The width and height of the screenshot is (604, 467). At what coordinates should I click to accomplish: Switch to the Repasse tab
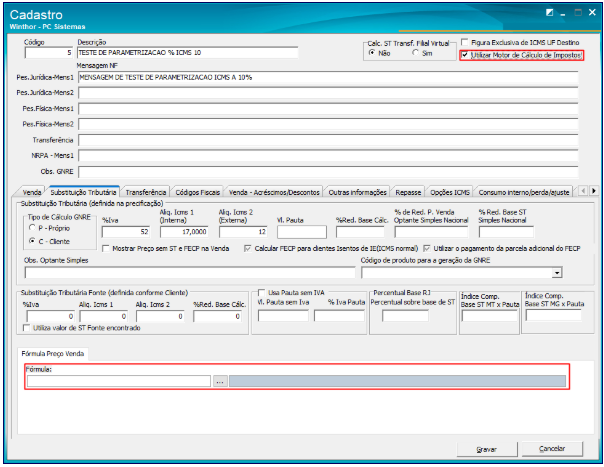408,192
